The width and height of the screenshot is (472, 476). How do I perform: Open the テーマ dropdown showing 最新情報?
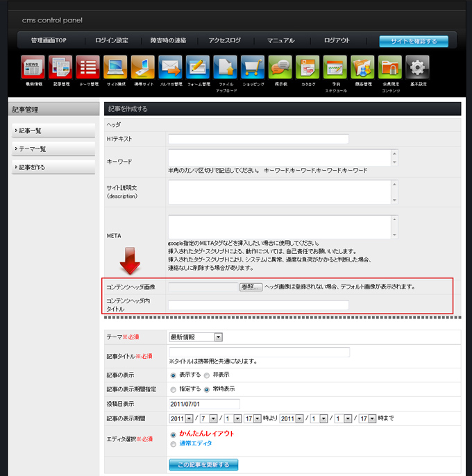pos(196,337)
